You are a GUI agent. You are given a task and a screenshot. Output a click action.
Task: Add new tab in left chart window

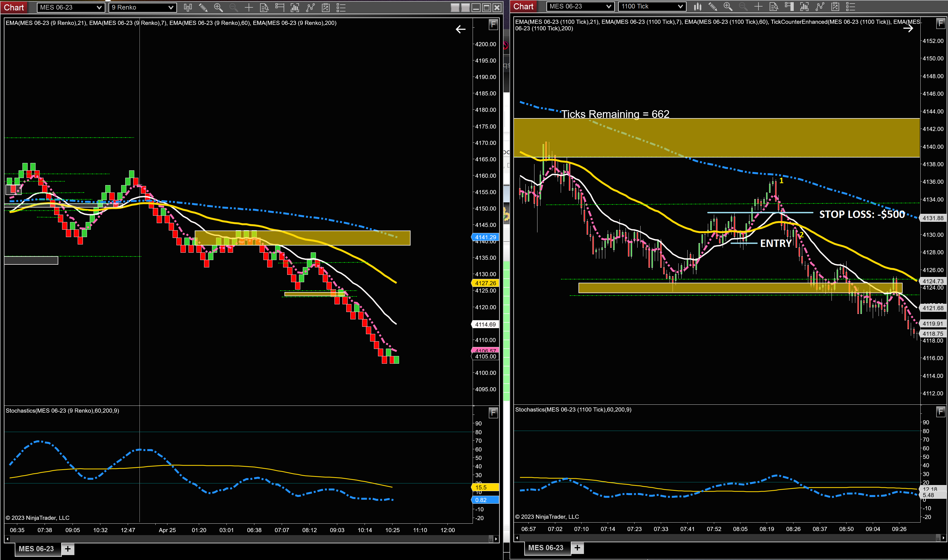[x=68, y=549]
